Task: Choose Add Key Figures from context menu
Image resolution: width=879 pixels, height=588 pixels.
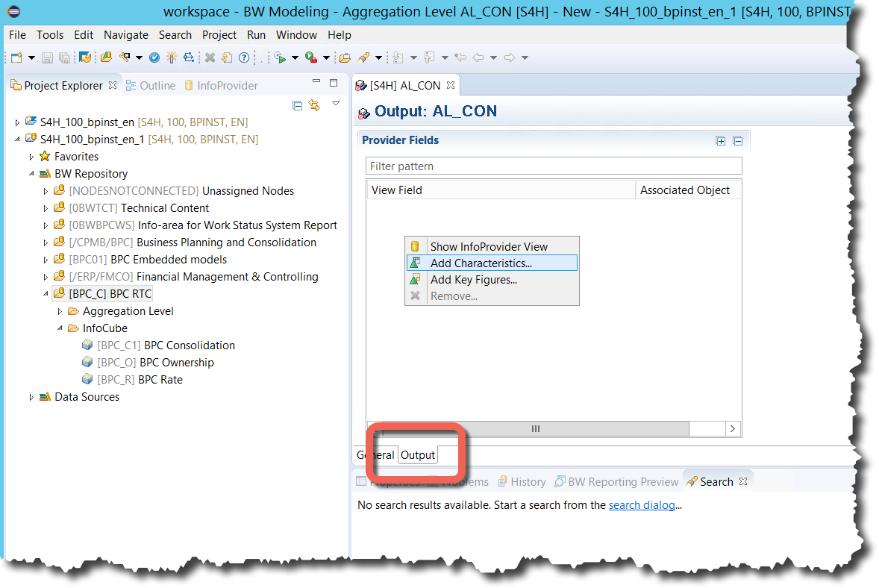Action: point(473,280)
